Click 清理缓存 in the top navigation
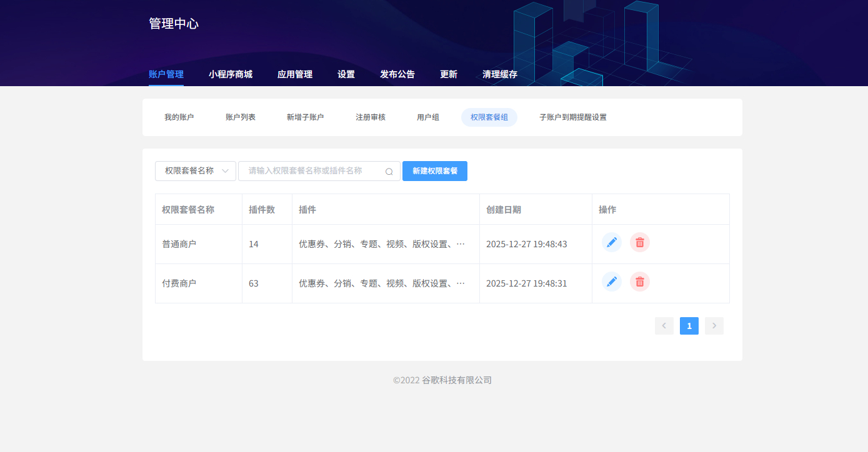868x452 pixels. click(499, 74)
